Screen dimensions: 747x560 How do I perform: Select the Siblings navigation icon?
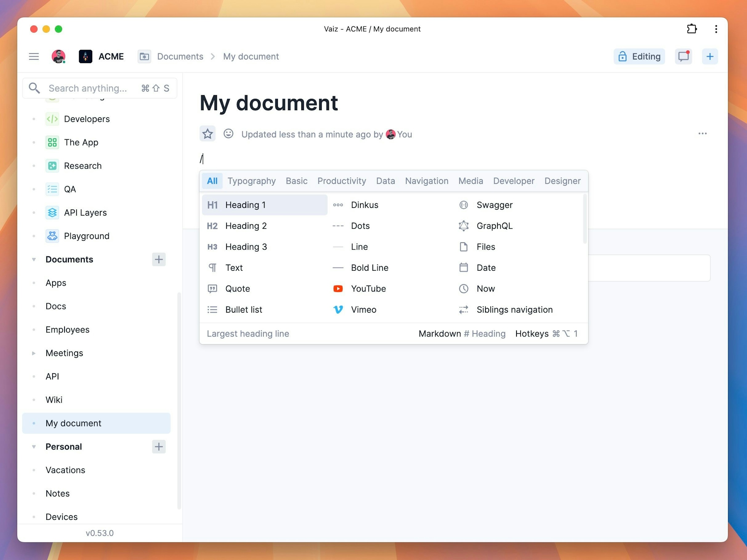(464, 309)
